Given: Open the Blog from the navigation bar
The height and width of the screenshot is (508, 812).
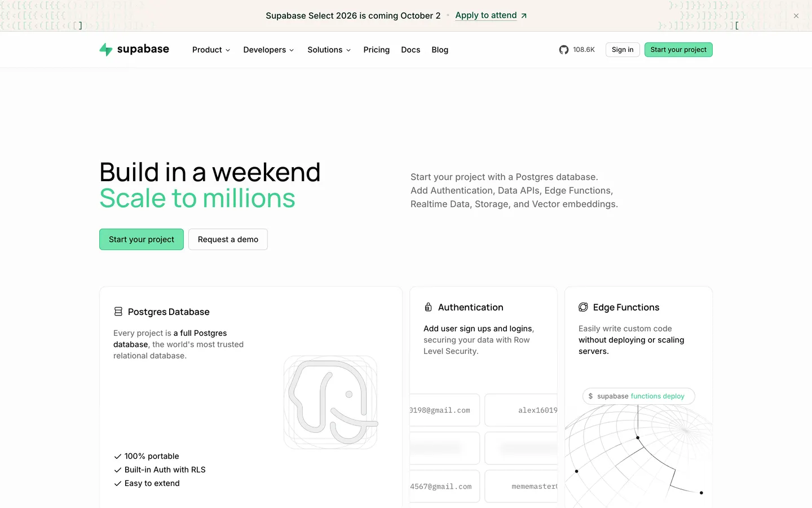Looking at the screenshot, I should (440, 50).
